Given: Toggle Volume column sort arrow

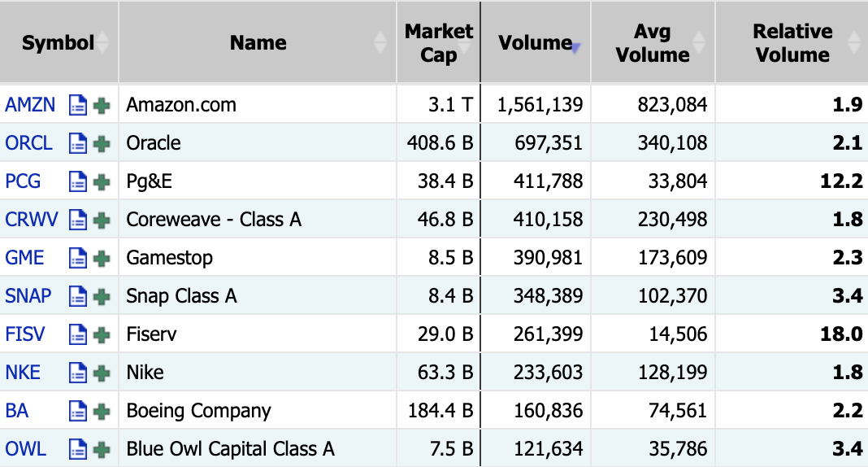Looking at the screenshot, I should pos(575,48).
